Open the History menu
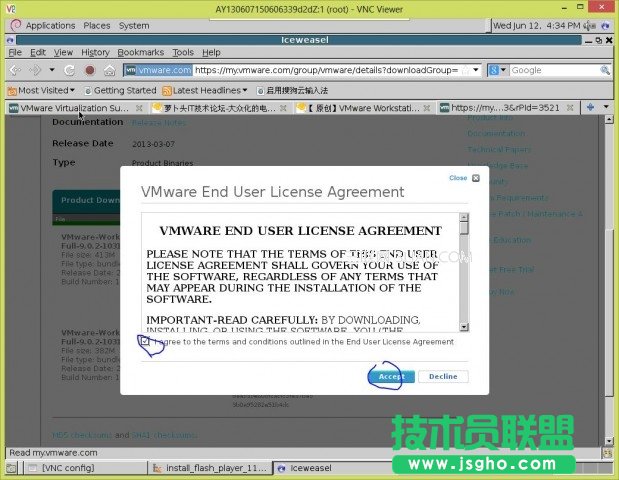619x480 pixels. (x=95, y=52)
